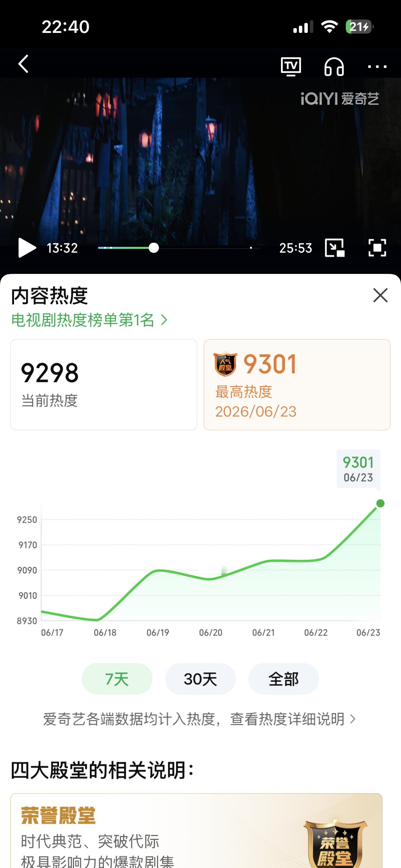Tap the 06/17 axis date label

point(52,633)
